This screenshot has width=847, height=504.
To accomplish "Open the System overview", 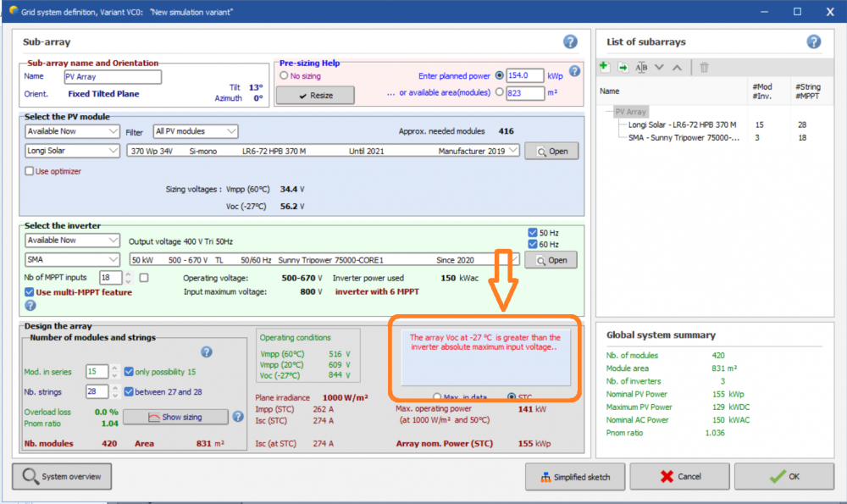I will [x=62, y=477].
